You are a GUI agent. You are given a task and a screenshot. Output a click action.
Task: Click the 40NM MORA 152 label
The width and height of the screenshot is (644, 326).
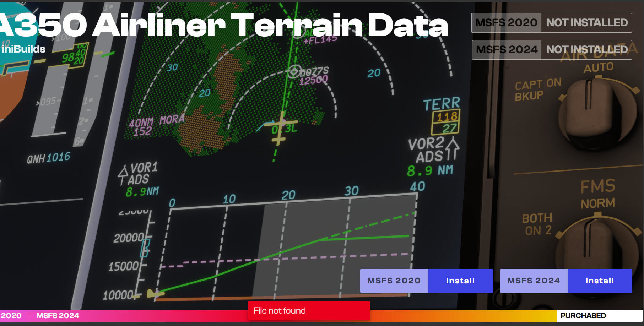coord(156,125)
